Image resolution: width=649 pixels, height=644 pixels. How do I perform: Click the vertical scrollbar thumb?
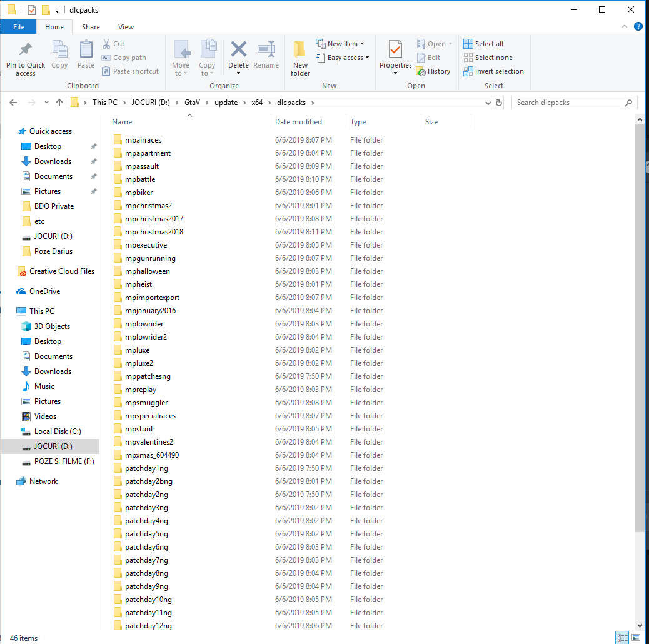640,328
